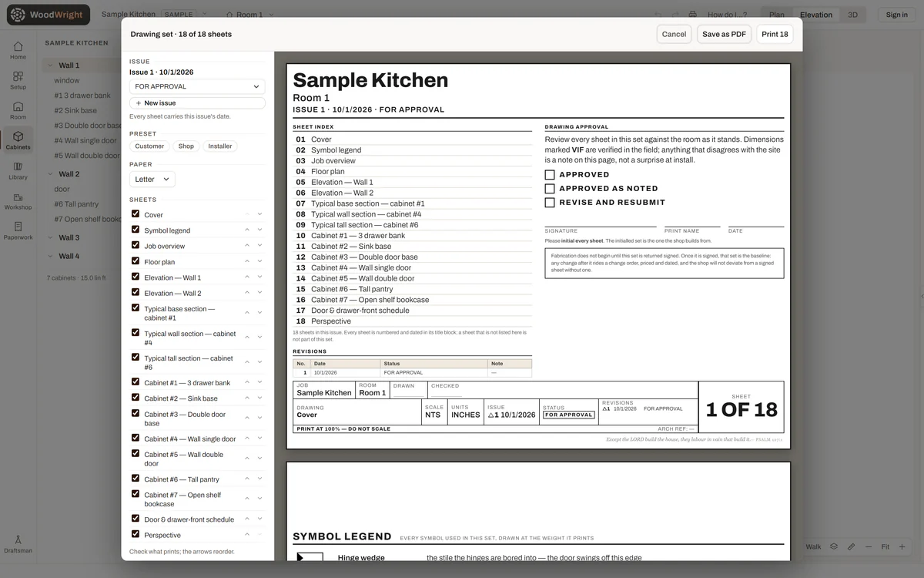This screenshot has width=924, height=578.
Task: Click the Cancel button
Action: tap(674, 34)
